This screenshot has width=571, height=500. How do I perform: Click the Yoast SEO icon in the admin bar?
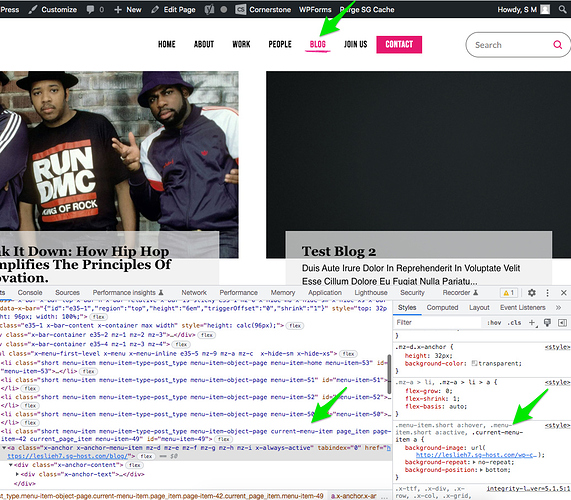click(x=209, y=9)
